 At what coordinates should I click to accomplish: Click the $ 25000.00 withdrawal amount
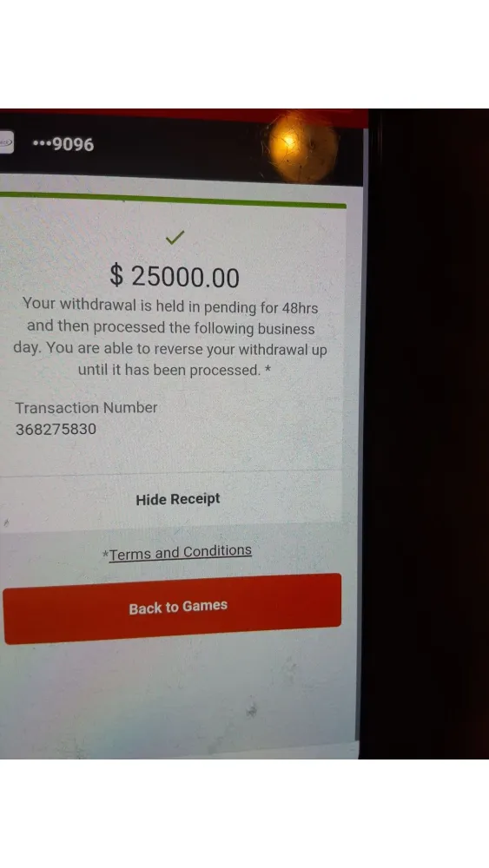[x=175, y=276]
